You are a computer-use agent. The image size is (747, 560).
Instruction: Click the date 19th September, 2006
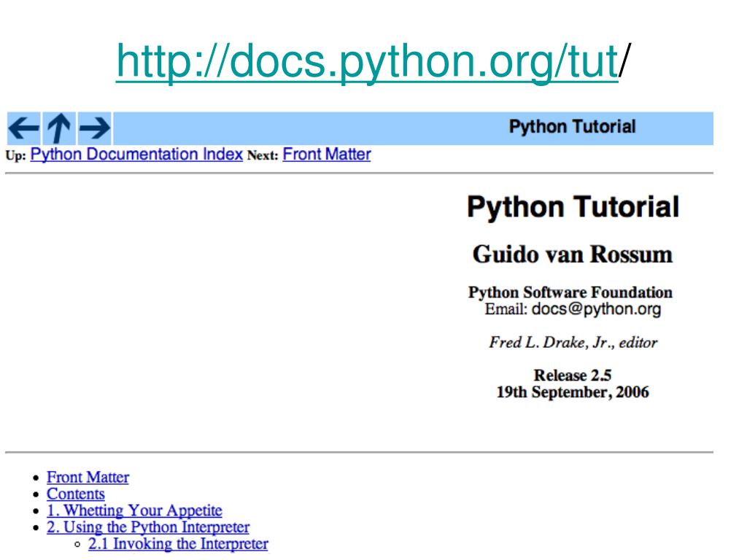[x=573, y=392]
